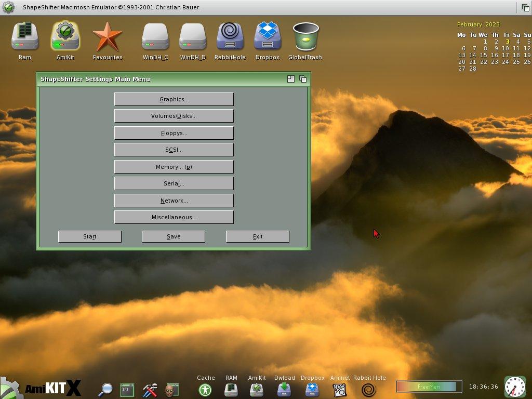The height and width of the screenshot is (399, 532).
Task: Open the WinDH_C drive icon
Action: click(x=155, y=37)
